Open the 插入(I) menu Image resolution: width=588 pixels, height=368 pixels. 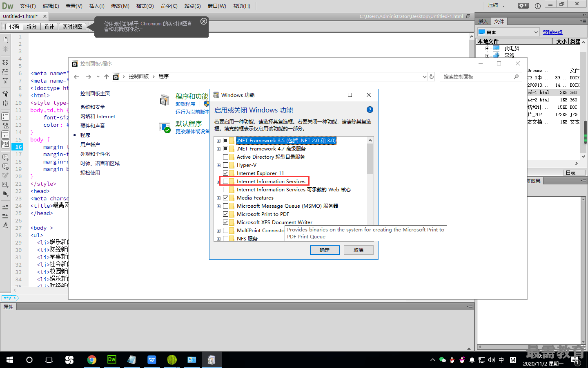97,6
